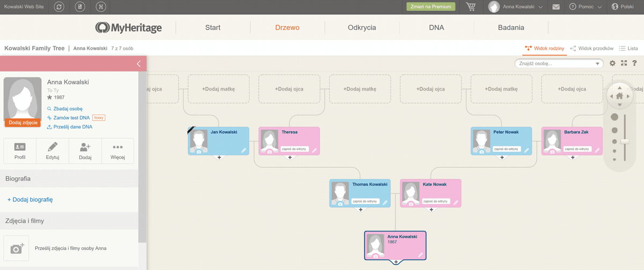This screenshot has height=270, width=644.
Task: Open the Znajdź osobę search dropdown
Action: point(598,64)
